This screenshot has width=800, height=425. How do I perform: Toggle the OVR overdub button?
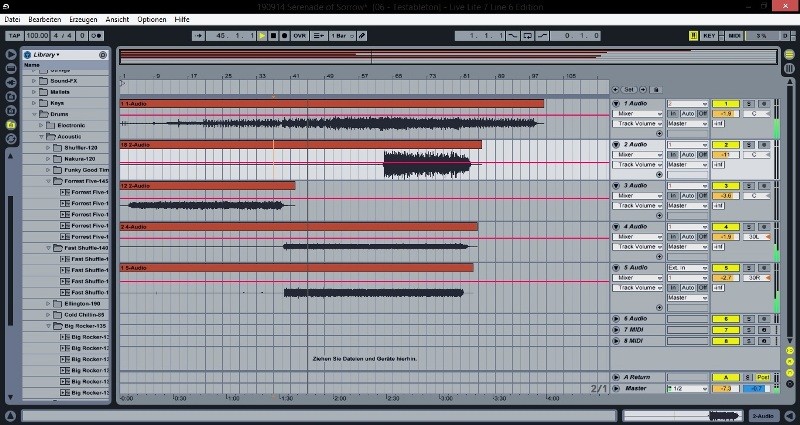click(x=299, y=36)
